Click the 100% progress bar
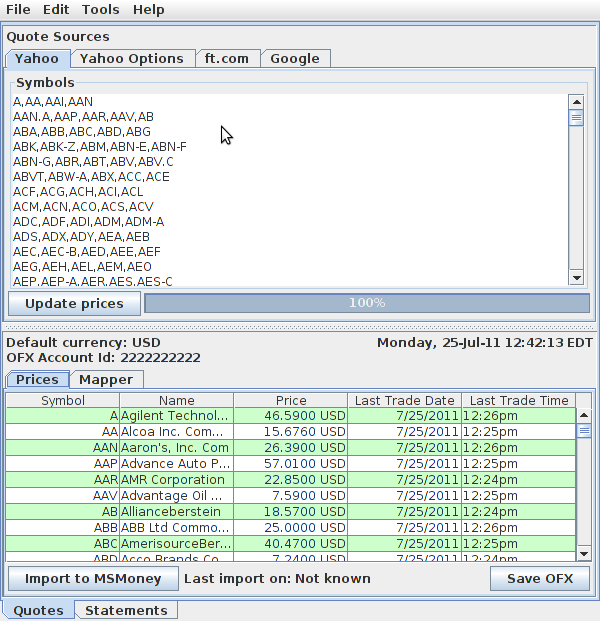The width and height of the screenshot is (600, 621). (x=367, y=303)
